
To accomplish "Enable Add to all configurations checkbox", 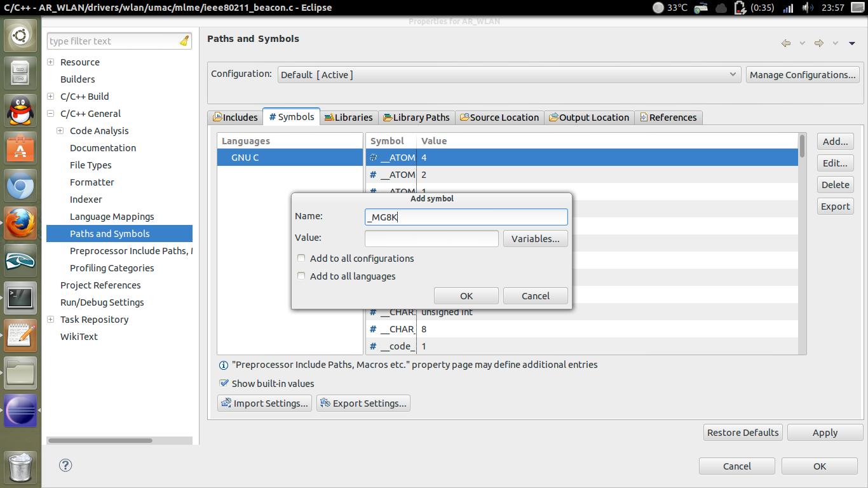I will [301, 258].
